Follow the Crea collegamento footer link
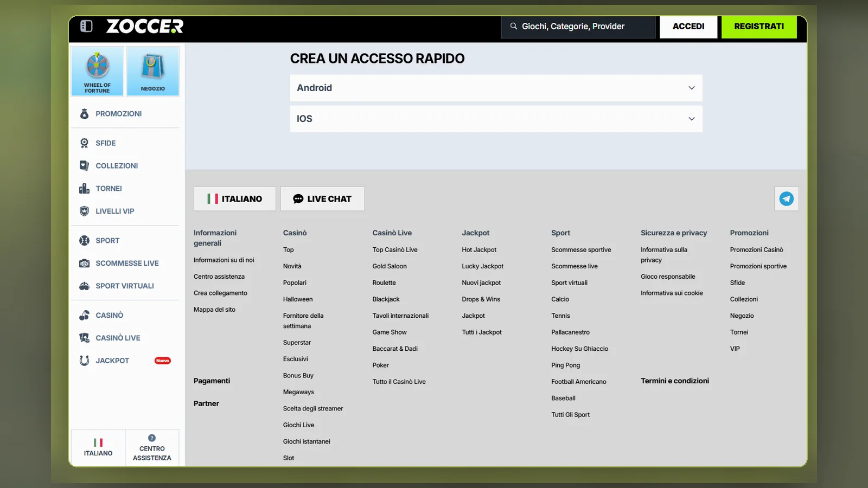Screen dimensions: 868x488 click(x=220, y=293)
